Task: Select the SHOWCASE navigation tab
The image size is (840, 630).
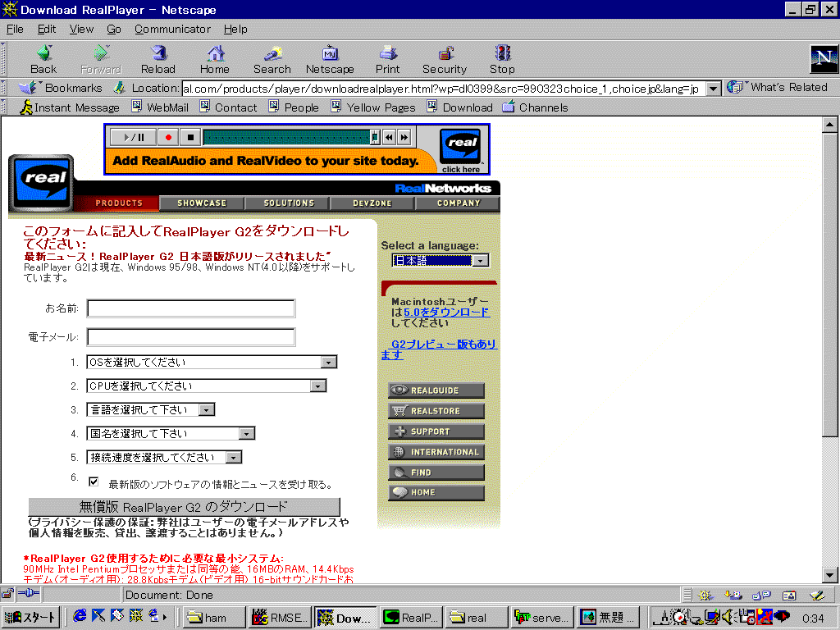Action: tap(202, 203)
